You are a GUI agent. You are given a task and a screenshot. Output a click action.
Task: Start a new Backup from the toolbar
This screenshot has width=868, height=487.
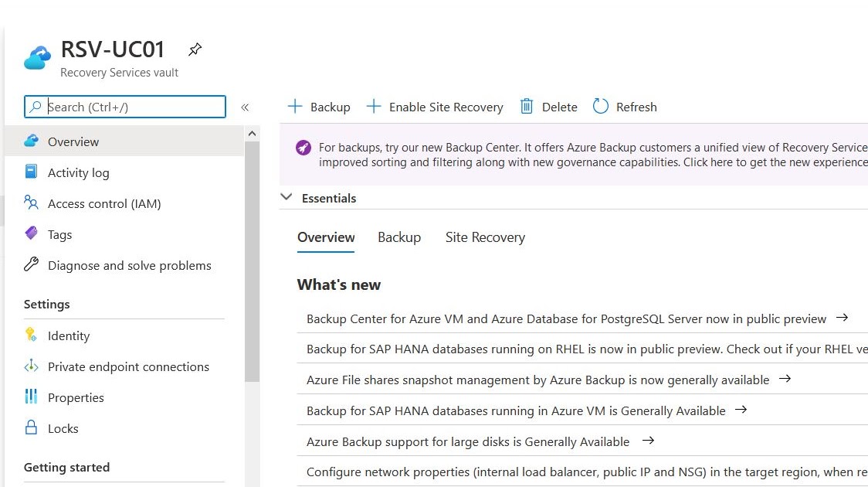coord(318,107)
